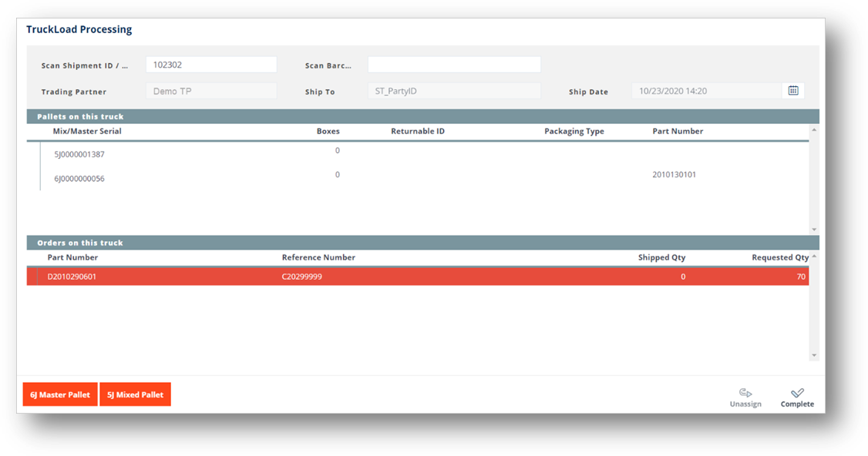Select pallet row 5J0000001387

click(79, 154)
